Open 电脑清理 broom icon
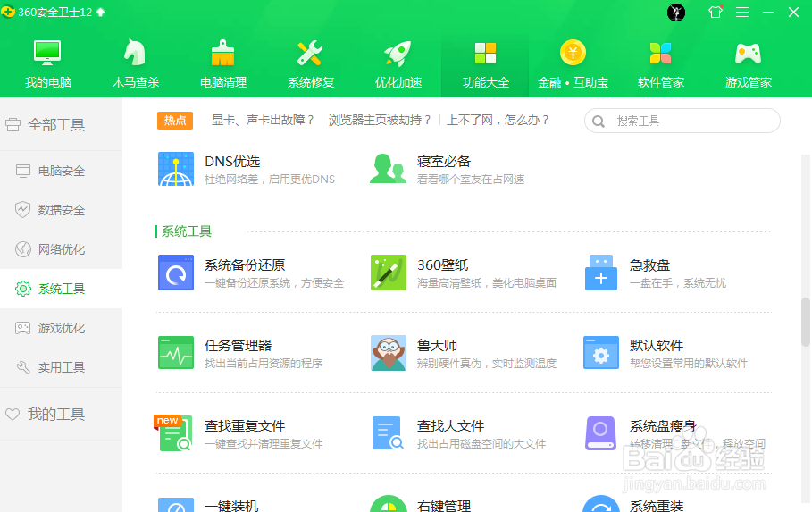Image resolution: width=812 pixels, height=512 pixels. tap(222, 53)
